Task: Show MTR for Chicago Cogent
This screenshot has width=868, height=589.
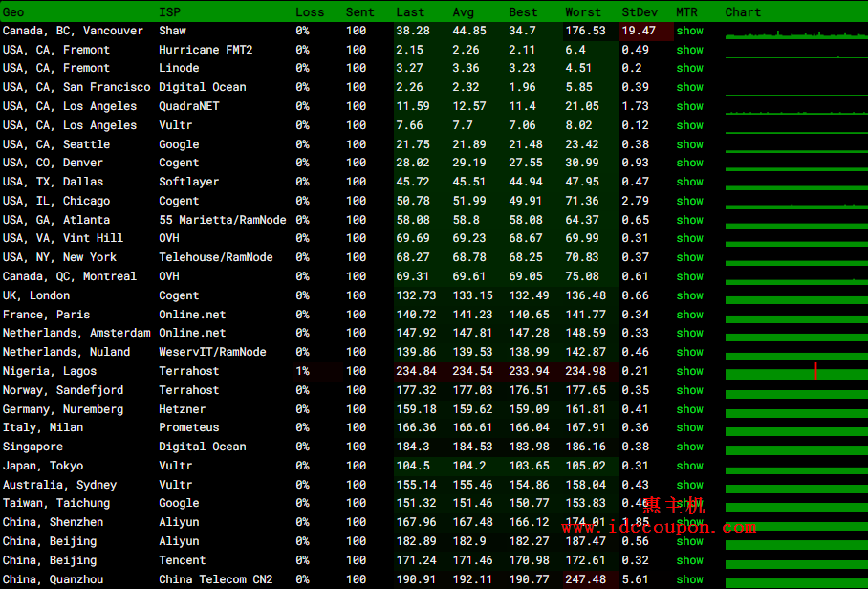Action: point(690,201)
